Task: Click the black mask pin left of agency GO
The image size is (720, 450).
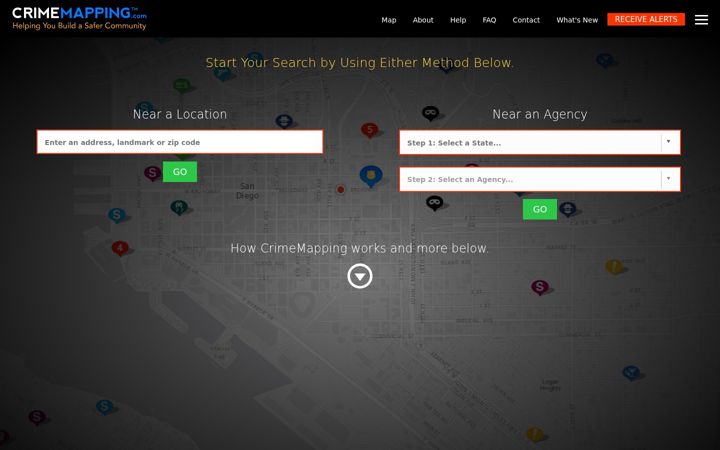Action: pos(434,202)
